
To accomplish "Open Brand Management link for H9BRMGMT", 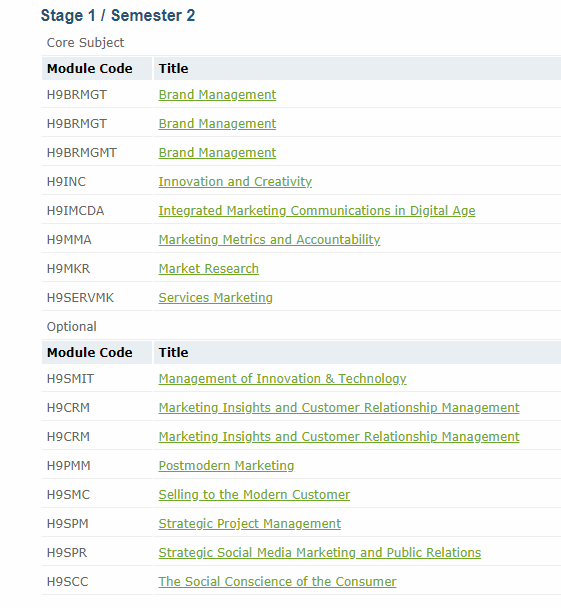I will coord(217,153).
